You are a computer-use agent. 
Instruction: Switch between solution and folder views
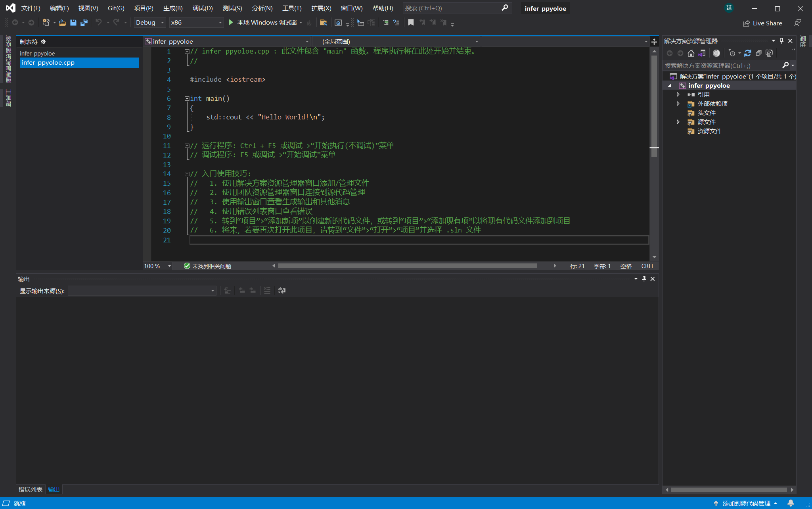click(x=702, y=53)
